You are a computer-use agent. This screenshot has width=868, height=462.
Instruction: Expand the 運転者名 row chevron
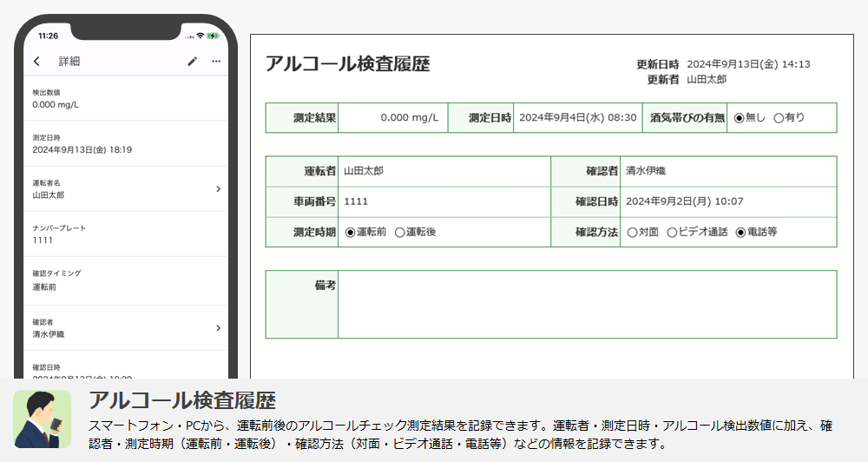pyautogui.click(x=218, y=188)
